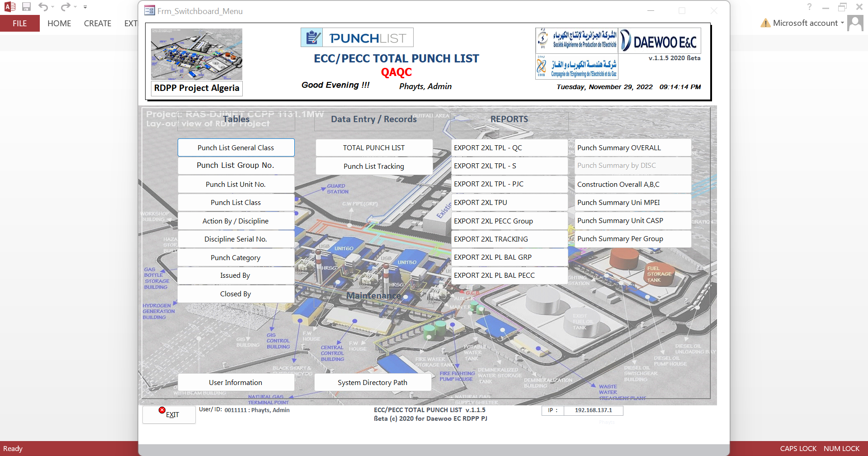Click the EXIT button
The width and height of the screenshot is (868, 456).
tap(169, 414)
